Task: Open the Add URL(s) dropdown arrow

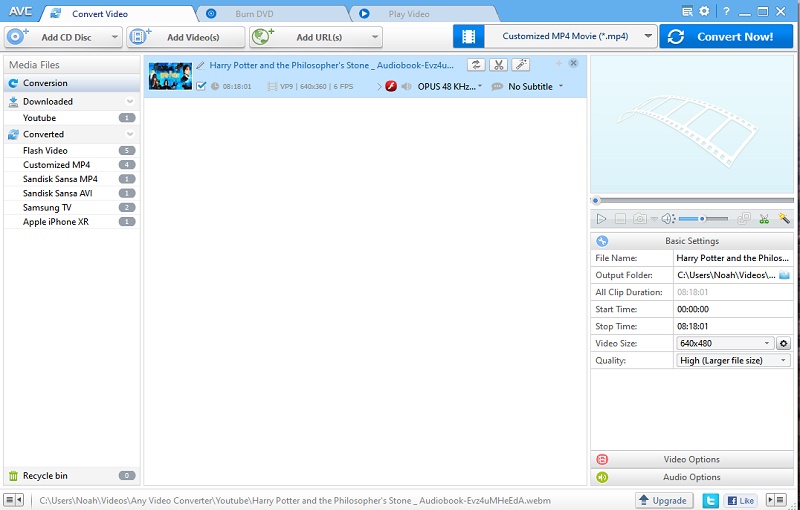Action: [375, 37]
